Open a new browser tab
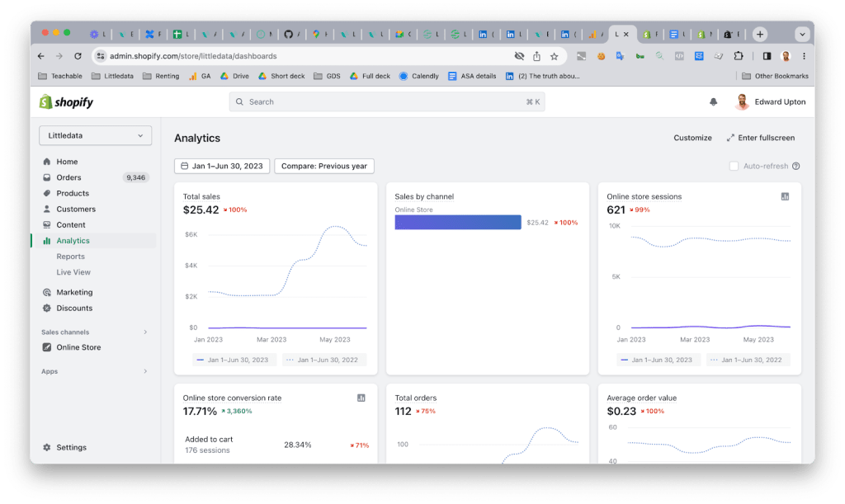Viewport: 845px width, 504px height. coord(760,35)
